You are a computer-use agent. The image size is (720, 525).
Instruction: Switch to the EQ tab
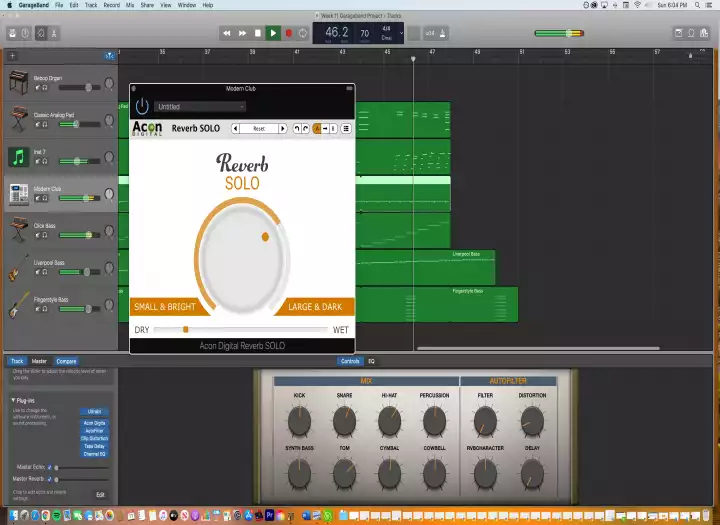371,361
